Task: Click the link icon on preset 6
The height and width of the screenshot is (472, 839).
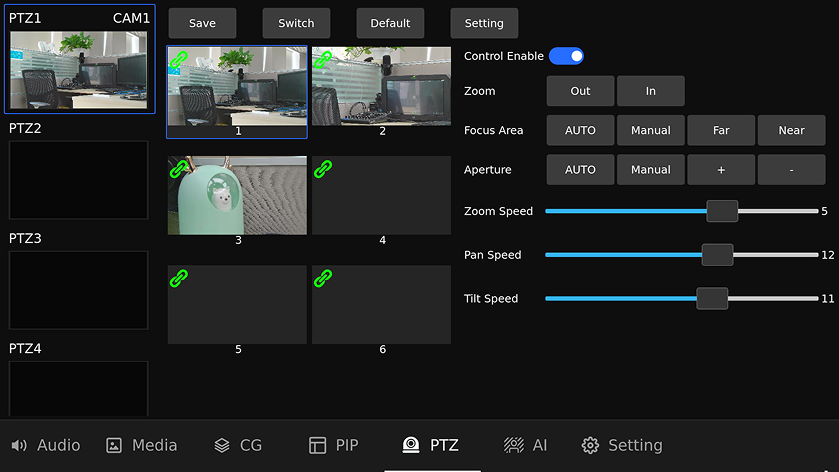Action: pyautogui.click(x=323, y=278)
